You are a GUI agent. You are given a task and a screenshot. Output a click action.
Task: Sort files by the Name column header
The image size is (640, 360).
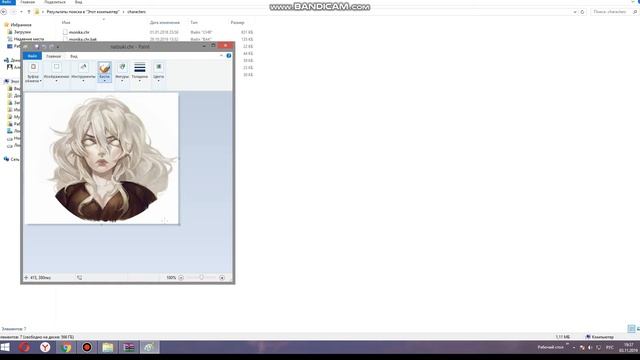click(66, 22)
